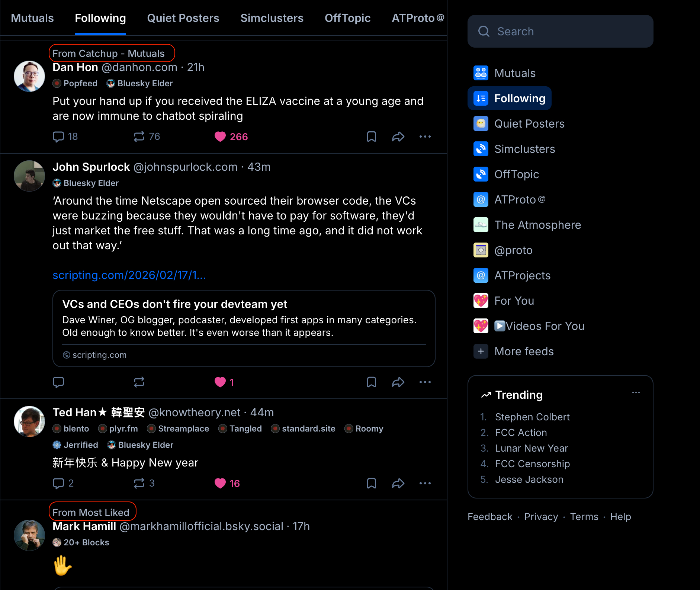Viewport: 700px width, 590px height.
Task: Open the Mutuals feed icon in sidebar
Action: click(481, 73)
